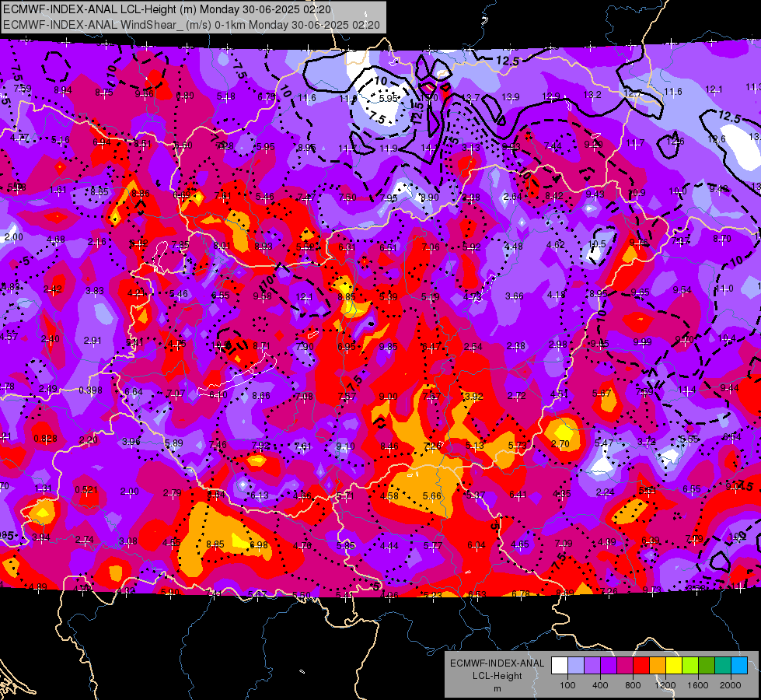Click the wind shear value 0.828
Screen dimensions: 761x700
click(x=45, y=438)
